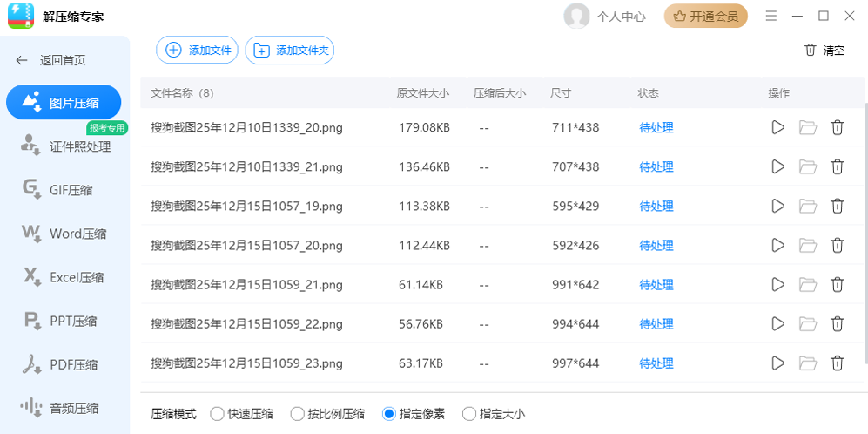
Task: Open output folder for 1057_19.png
Action: [x=808, y=207]
